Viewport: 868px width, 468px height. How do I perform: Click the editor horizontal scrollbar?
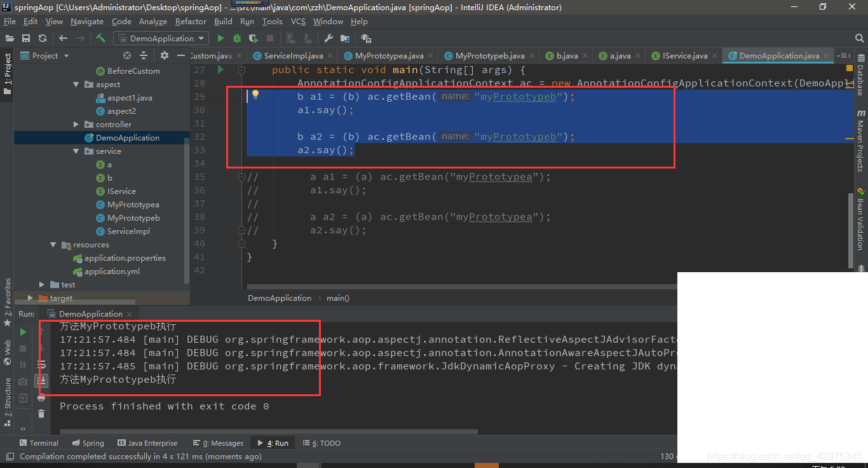coord(462,286)
